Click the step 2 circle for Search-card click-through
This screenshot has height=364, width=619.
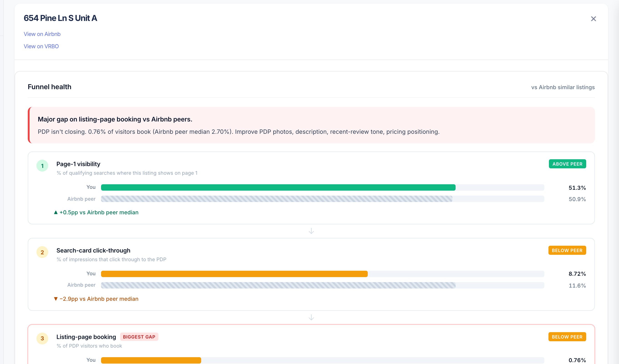(x=42, y=252)
